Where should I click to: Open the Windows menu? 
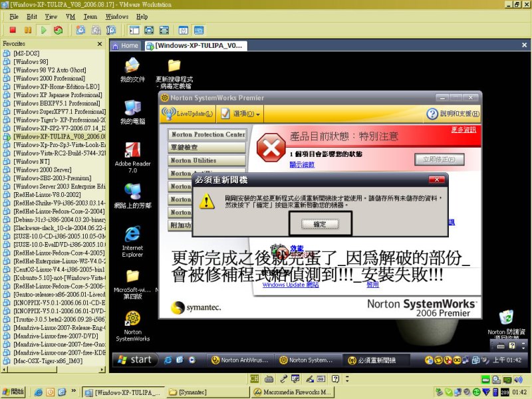(x=117, y=16)
